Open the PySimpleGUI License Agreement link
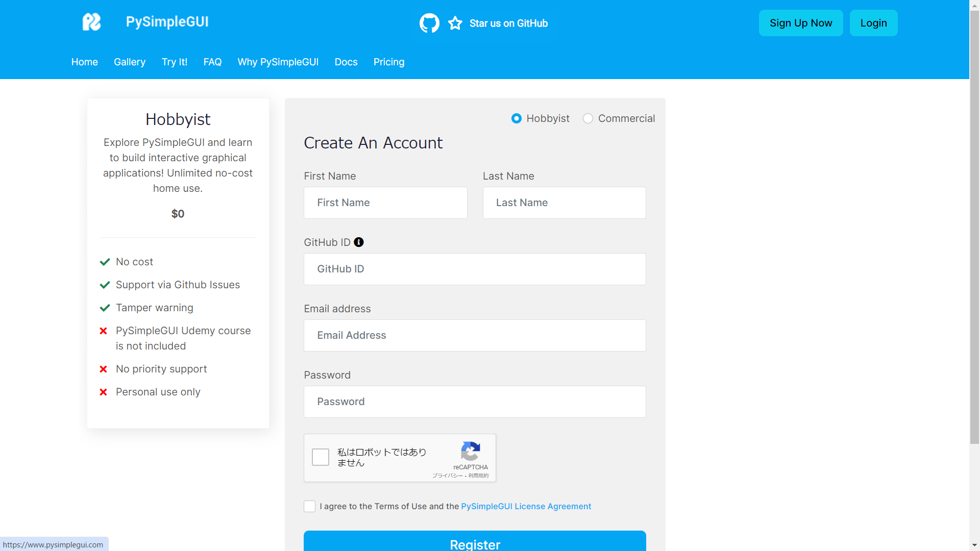This screenshot has height=551, width=980. (526, 506)
